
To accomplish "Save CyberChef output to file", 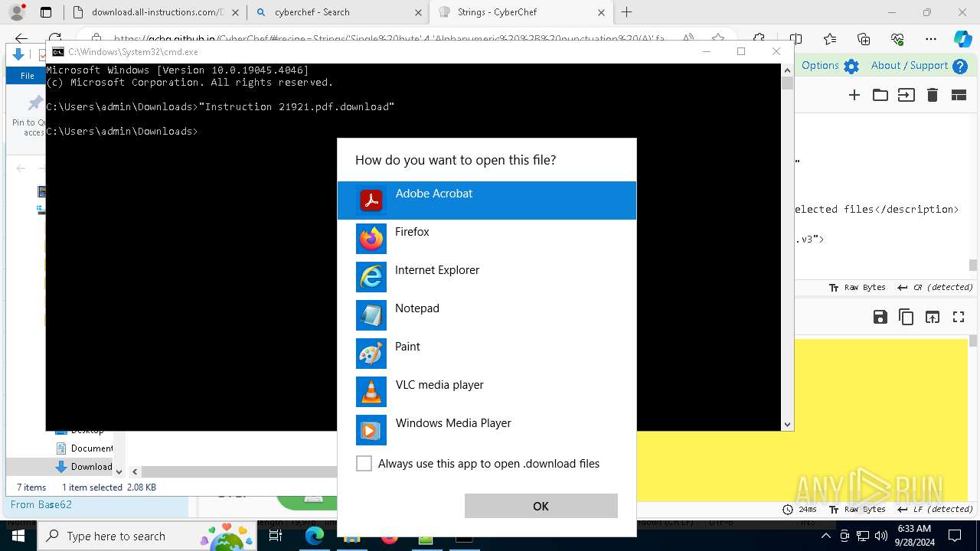I will (x=880, y=317).
